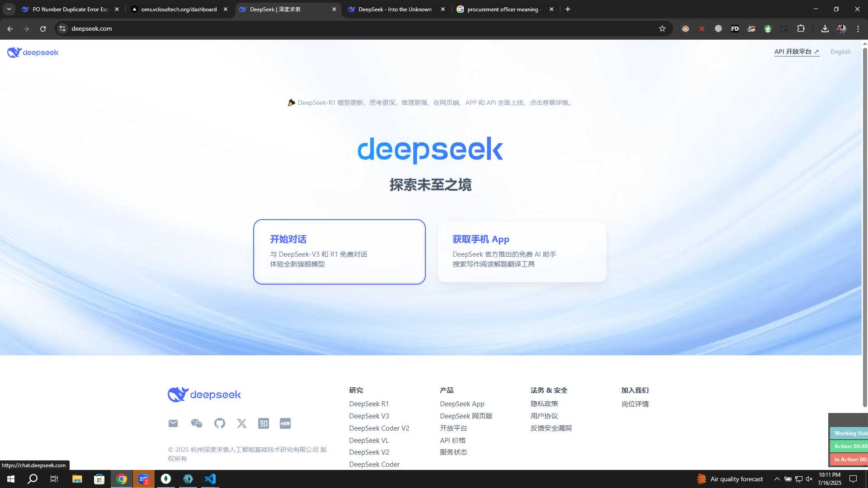868x488 pixels.
Task: Open Windows Start menu
Action: 11,479
